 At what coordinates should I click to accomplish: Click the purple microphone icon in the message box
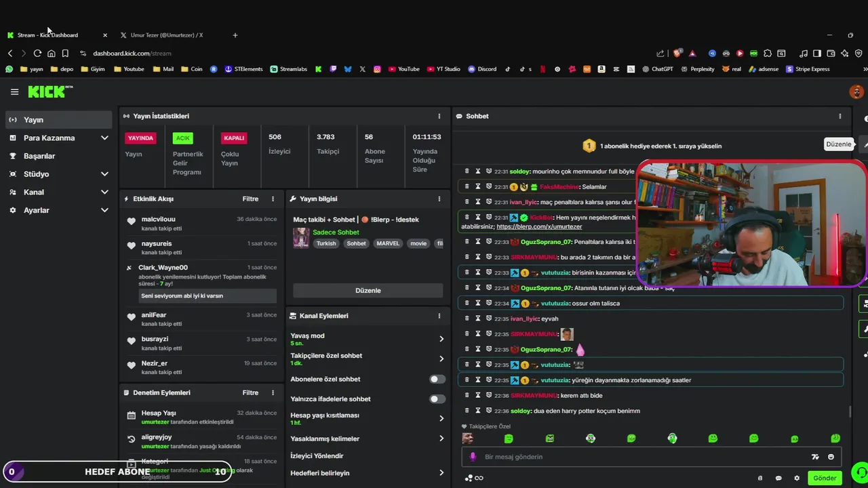point(473,457)
